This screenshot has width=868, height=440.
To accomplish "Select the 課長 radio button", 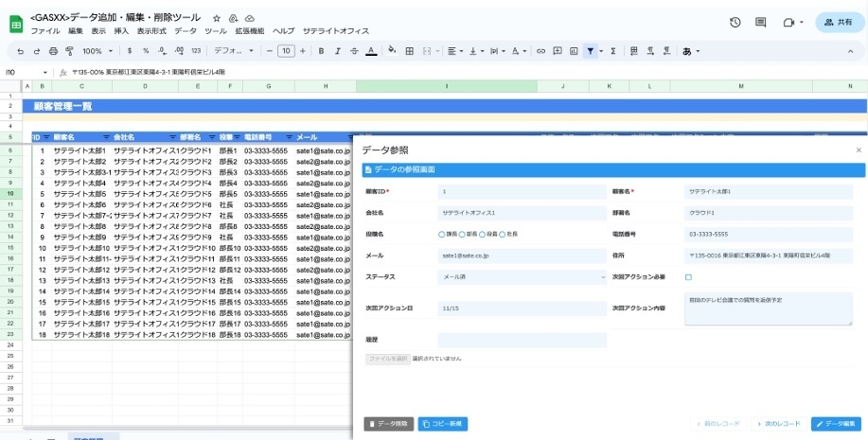I will [442, 234].
